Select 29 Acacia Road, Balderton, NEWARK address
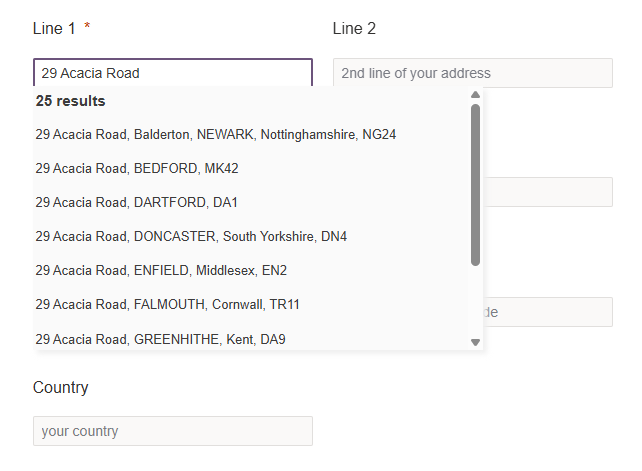642x471 pixels. point(216,134)
